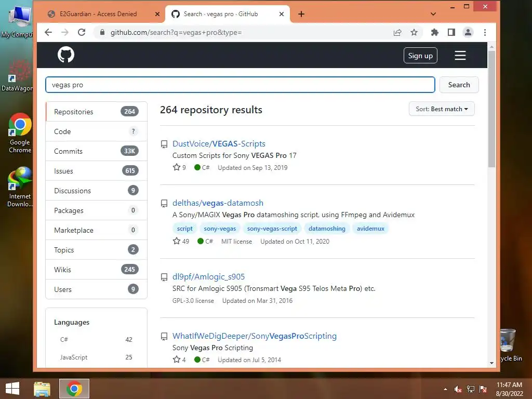Select the Wikis filter
532x399 pixels.
(x=96, y=270)
